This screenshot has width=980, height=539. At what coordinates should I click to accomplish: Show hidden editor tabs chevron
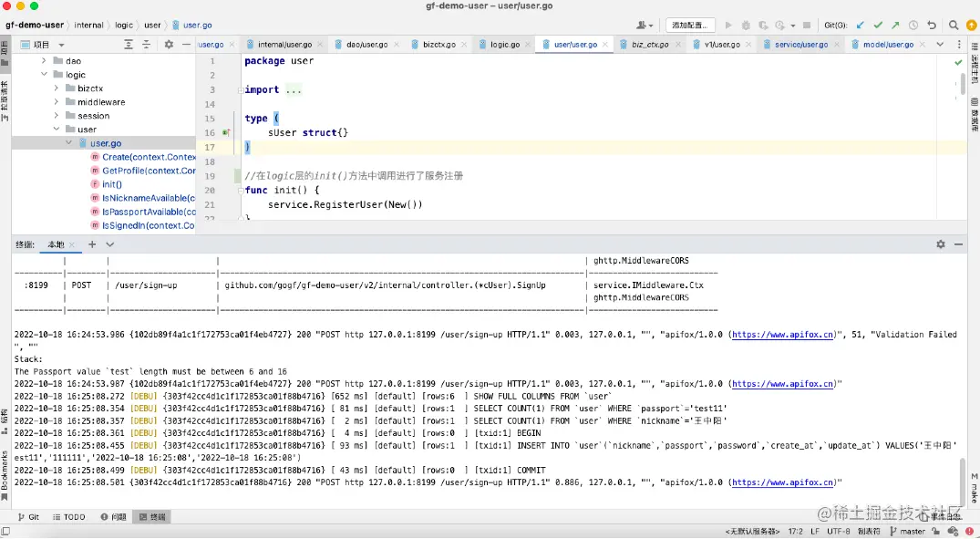coord(940,45)
